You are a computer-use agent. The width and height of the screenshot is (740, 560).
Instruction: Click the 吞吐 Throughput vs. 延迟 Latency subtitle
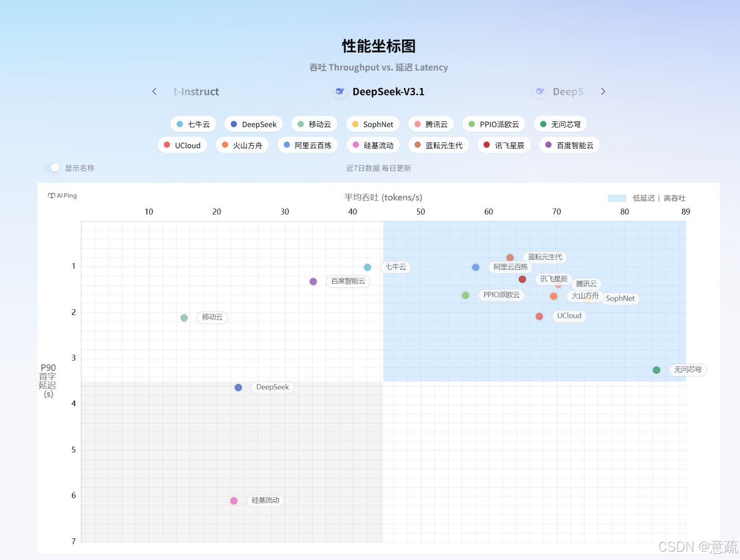pos(378,67)
